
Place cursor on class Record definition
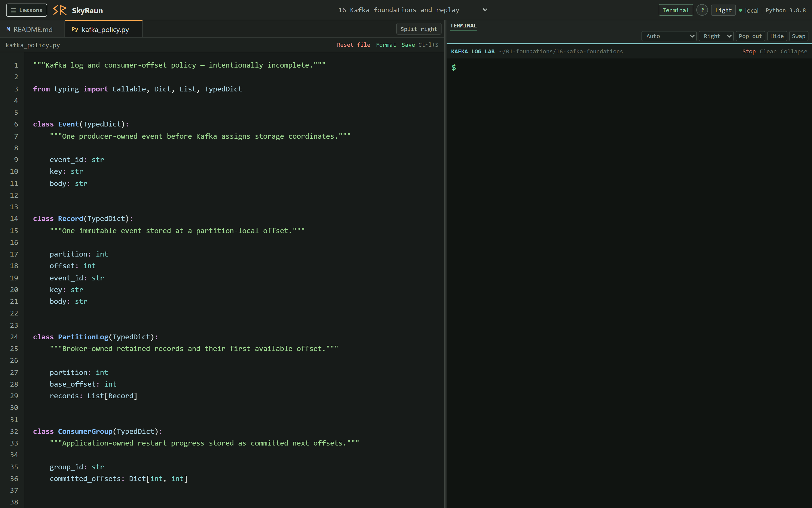83,218
